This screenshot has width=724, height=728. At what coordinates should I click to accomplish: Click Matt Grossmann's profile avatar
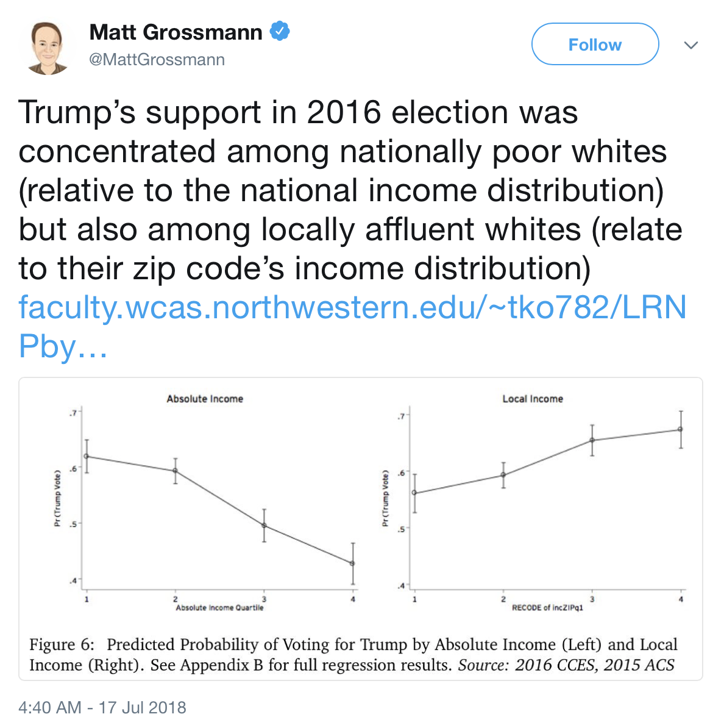pyautogui.click(x=48, y=48)
